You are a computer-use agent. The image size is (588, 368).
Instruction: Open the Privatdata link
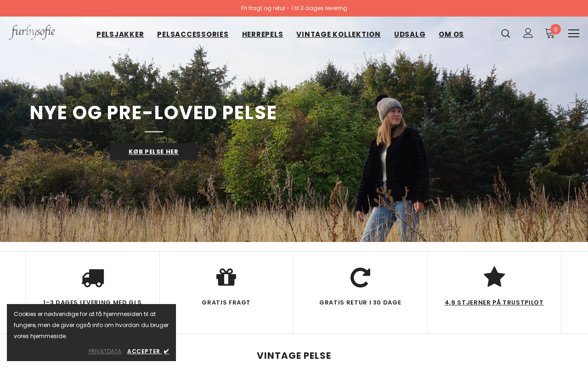105,351
